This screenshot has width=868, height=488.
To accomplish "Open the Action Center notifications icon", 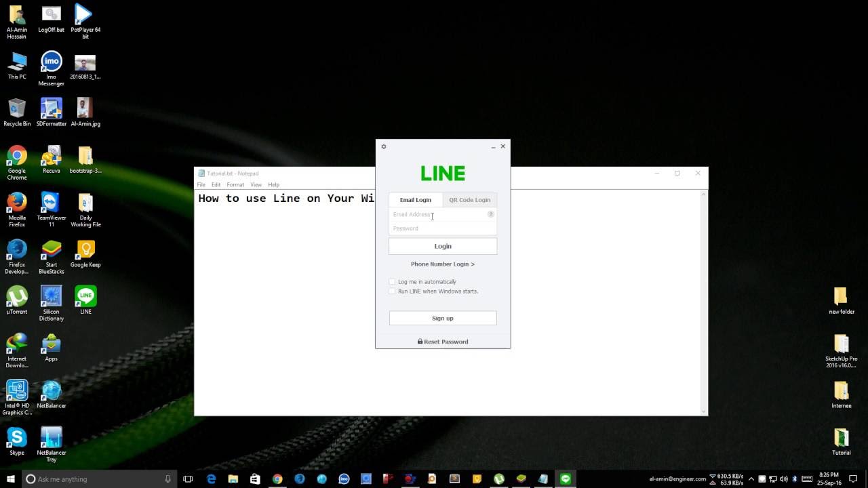I will 854,479.
